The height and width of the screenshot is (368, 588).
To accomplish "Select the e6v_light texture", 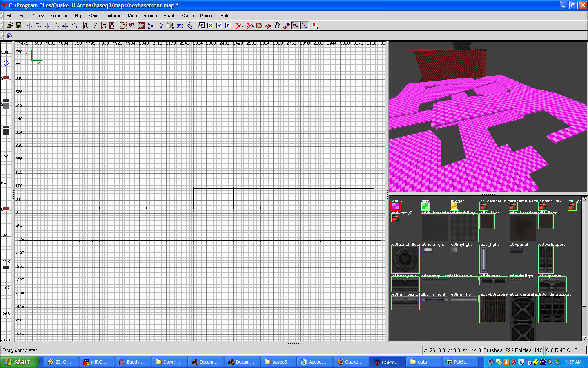I will pyautogui.click(x=484, y=260).
